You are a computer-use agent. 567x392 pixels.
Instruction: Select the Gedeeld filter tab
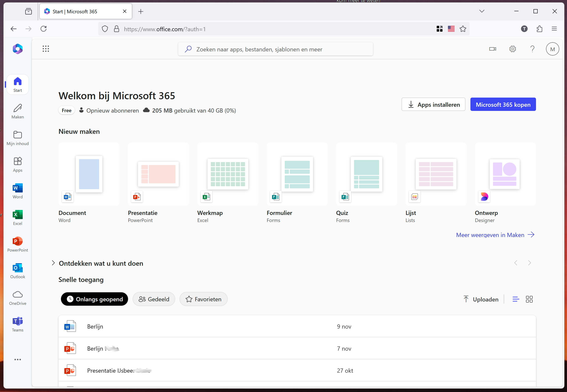(x=154, y=299)
